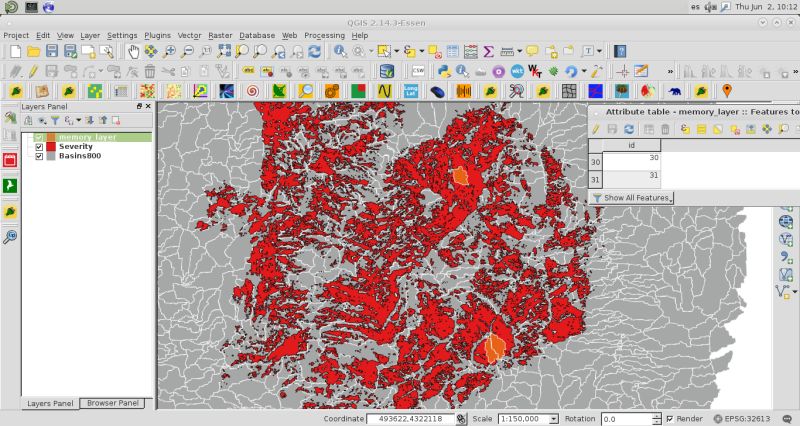Filter legend using the funnel icon in Layers Panel

click(x=55, y=120)
